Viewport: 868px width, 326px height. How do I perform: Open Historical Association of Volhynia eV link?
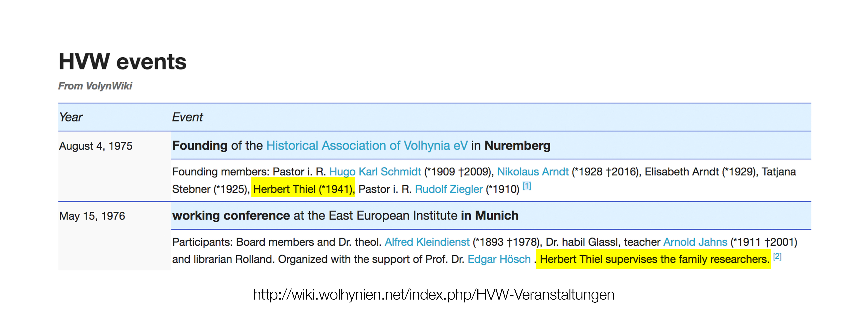click(367, 145)
